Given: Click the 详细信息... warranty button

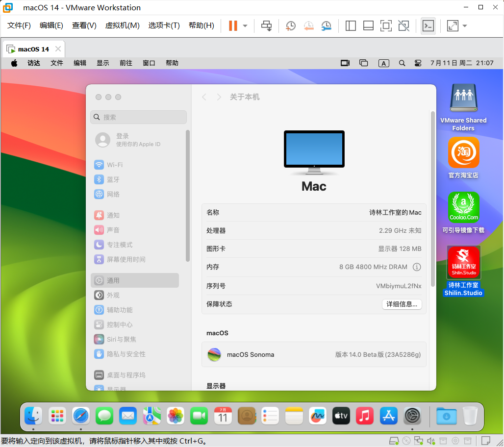Looking at the screenshot, I should click(402, 304).
